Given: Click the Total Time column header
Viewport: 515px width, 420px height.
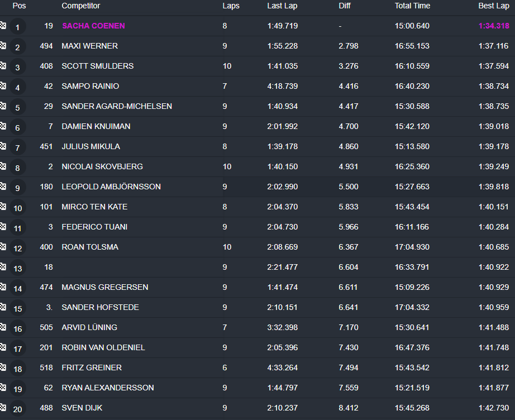Looking at the screenshot, I should click(413, 6).
